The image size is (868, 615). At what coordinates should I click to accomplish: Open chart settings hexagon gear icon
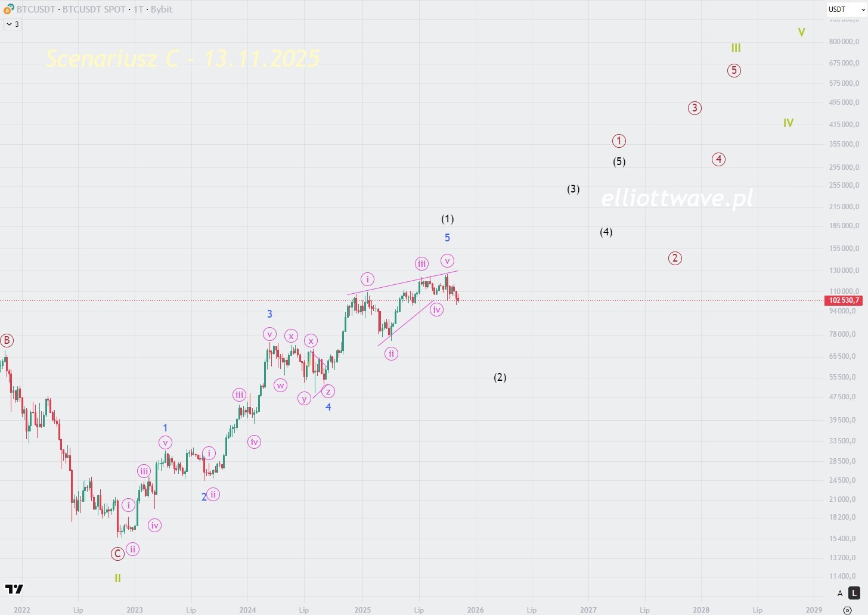(x=847, y=610)
